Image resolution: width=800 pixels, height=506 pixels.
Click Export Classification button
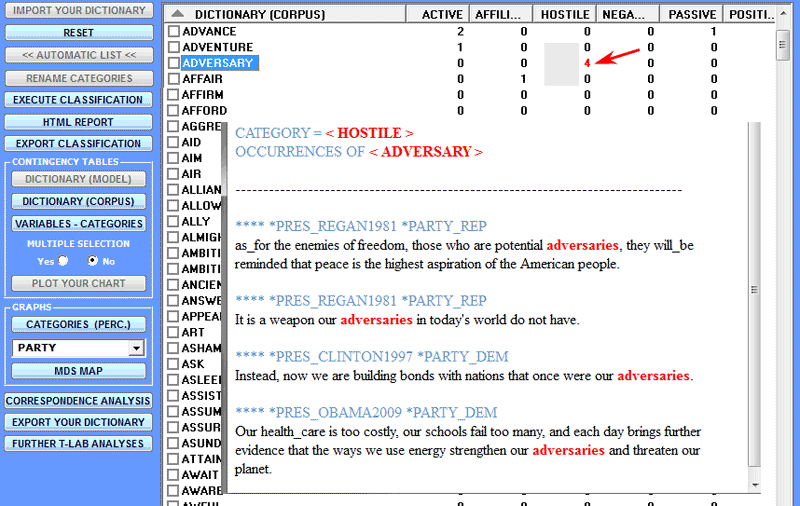click(x=79, y=144)
